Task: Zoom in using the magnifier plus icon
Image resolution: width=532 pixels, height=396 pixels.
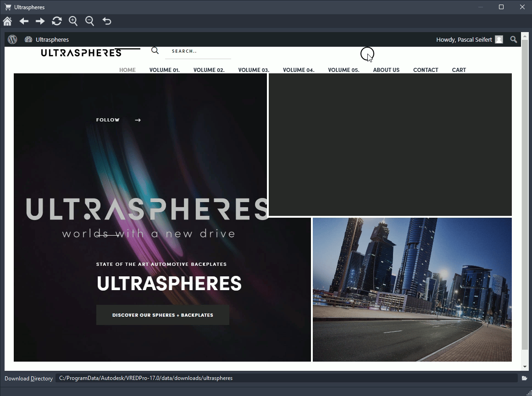Action: pyautogui.click(x=73, y=21)
